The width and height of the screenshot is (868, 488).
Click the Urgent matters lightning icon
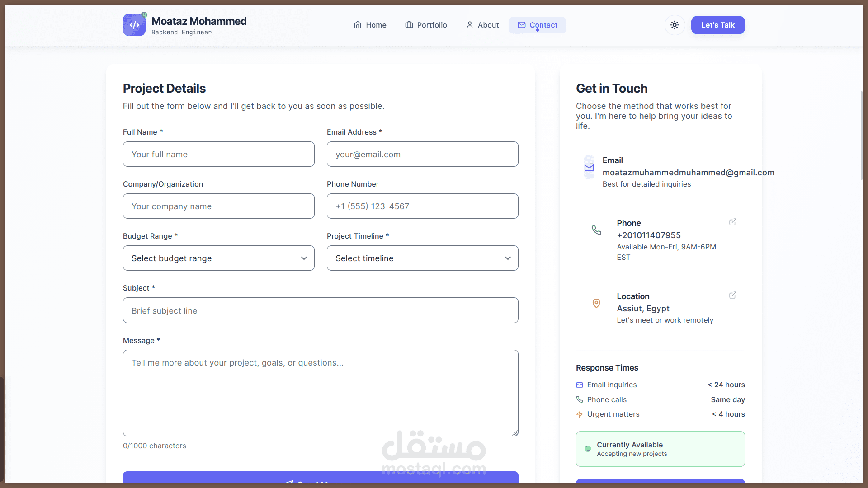(580, 414)
